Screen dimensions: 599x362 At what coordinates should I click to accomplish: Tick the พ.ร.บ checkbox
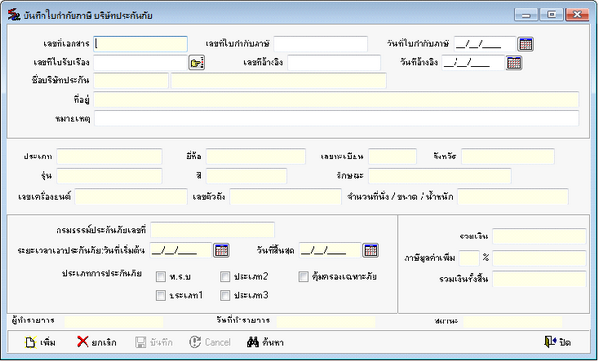161,276
